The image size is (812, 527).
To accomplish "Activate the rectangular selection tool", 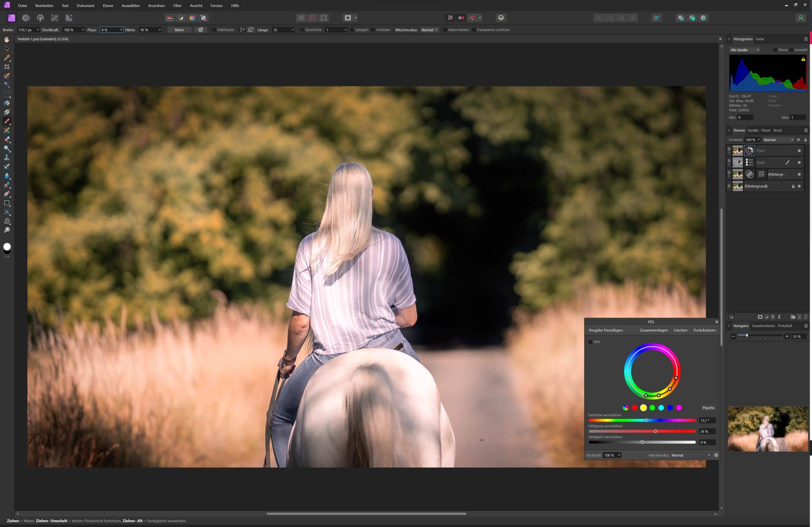I will [x=7, y=94].
